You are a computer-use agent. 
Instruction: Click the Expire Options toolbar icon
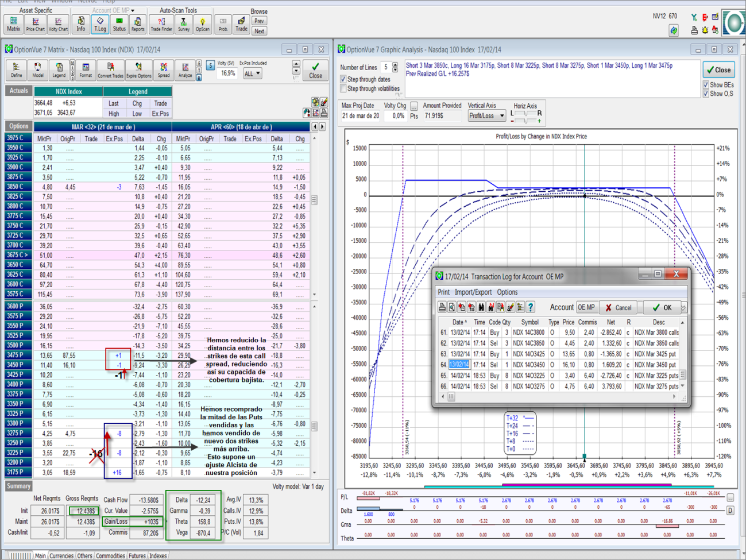138,71
